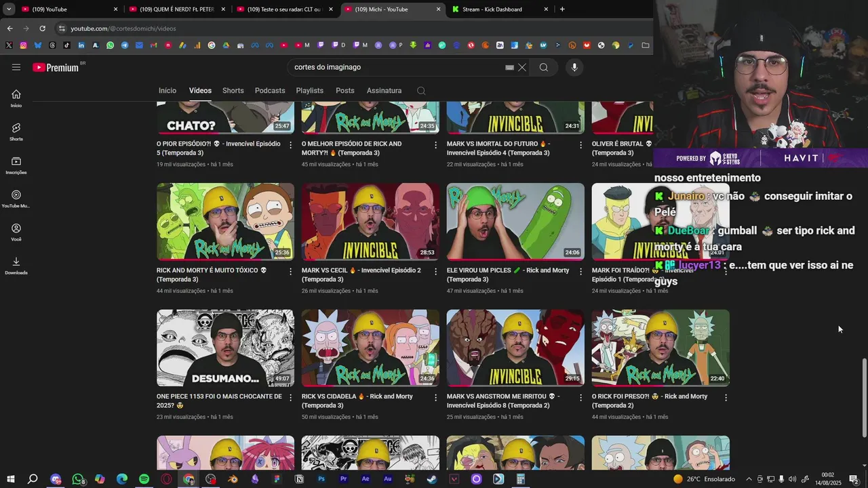This screenshot has height=488, width=868.
Task: Click the address bar URL
Action: click(123, 28)
